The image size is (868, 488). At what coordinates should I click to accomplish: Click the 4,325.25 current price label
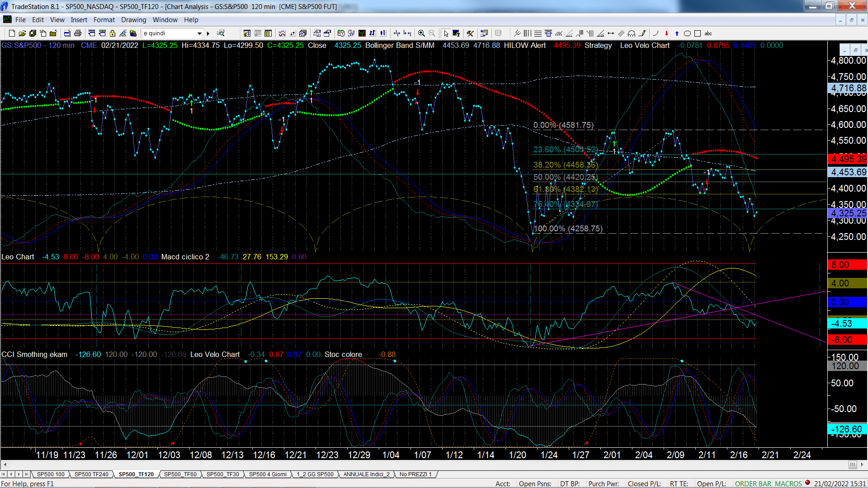pos(849,213)
